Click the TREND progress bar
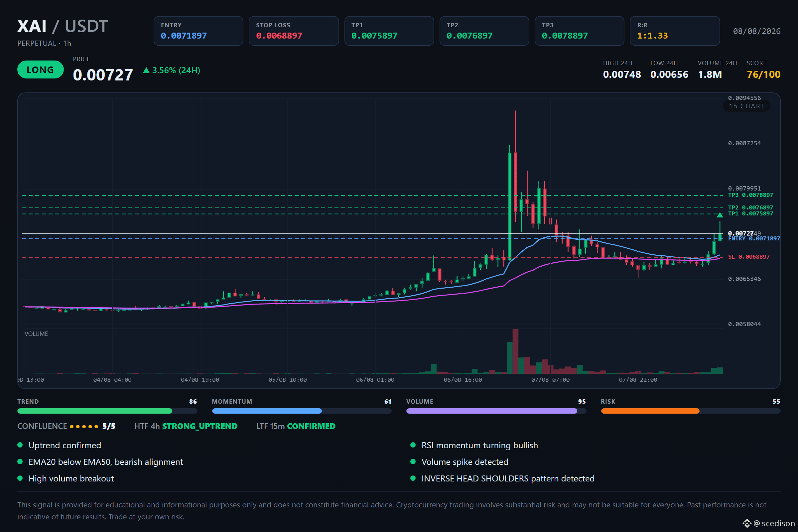Viewport: 798px width, 532px height. pyautogui.click(x=107, y=411)
